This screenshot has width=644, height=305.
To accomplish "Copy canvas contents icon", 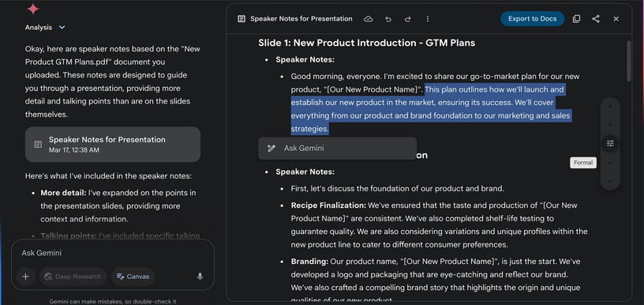I will (576, 19).
